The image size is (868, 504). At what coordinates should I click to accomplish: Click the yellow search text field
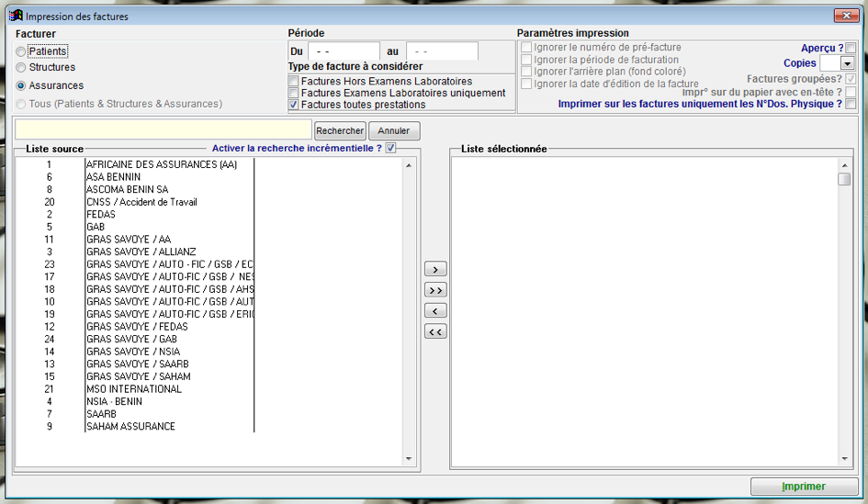163,130
